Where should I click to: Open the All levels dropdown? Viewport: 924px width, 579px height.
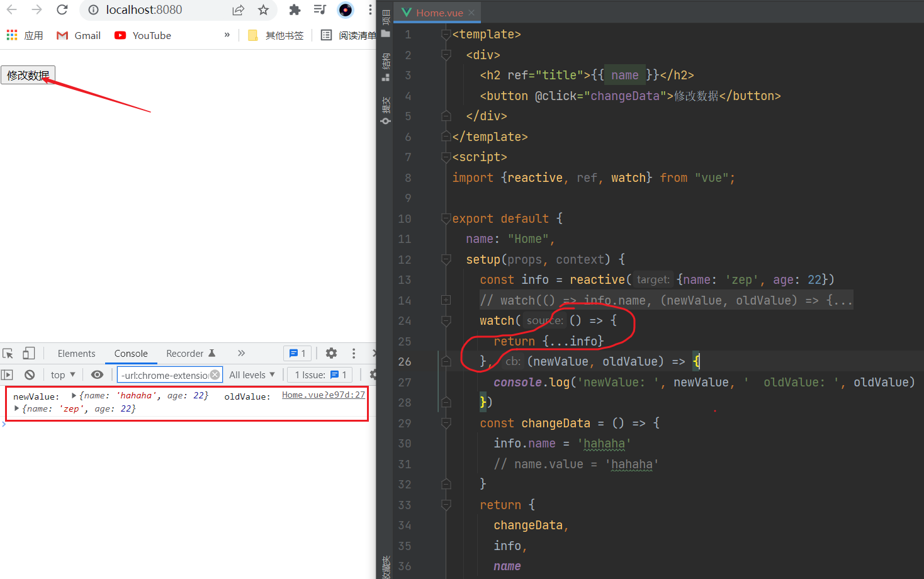pyautogui.click(x=251, y=374)
